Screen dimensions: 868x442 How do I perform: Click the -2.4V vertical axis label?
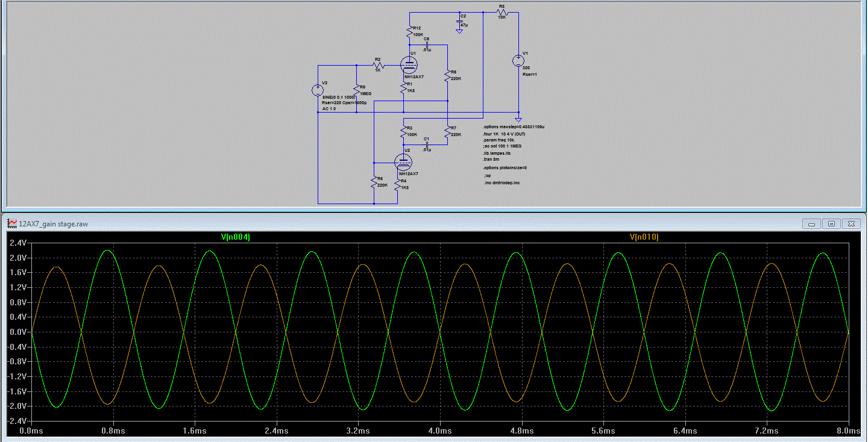[17, 421]
